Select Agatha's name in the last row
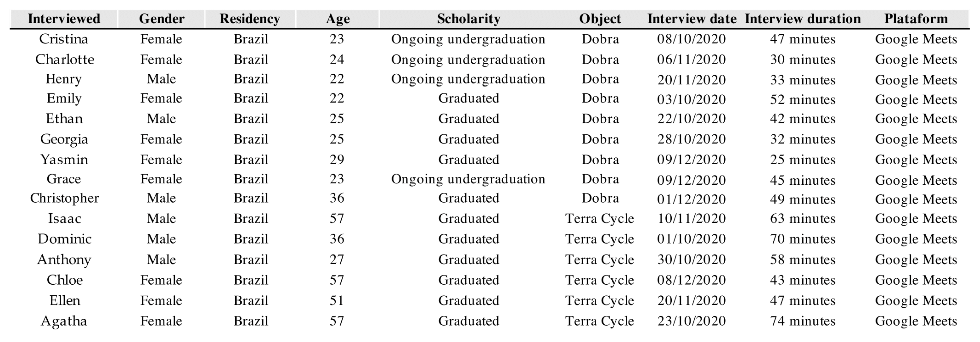 [64, 321]
